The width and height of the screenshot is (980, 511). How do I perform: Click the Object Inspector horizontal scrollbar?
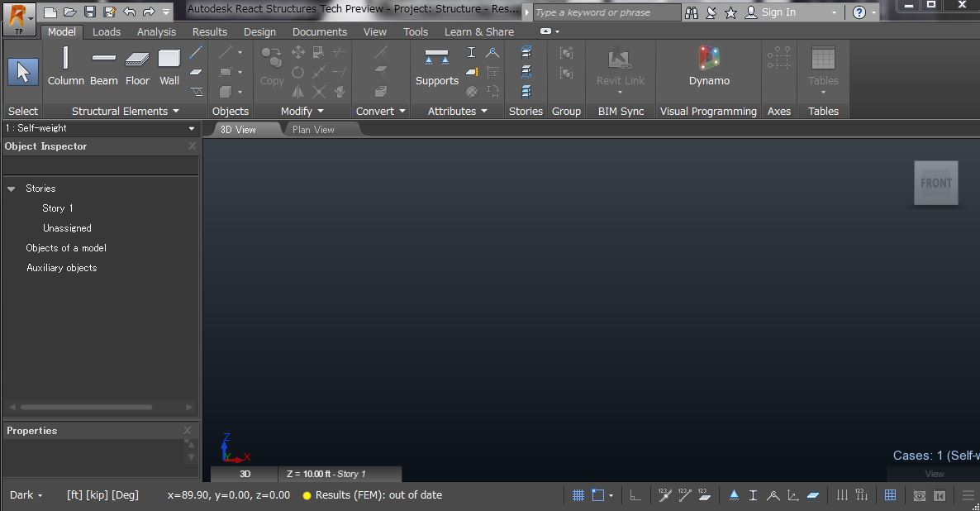click(x=86, y=407)
